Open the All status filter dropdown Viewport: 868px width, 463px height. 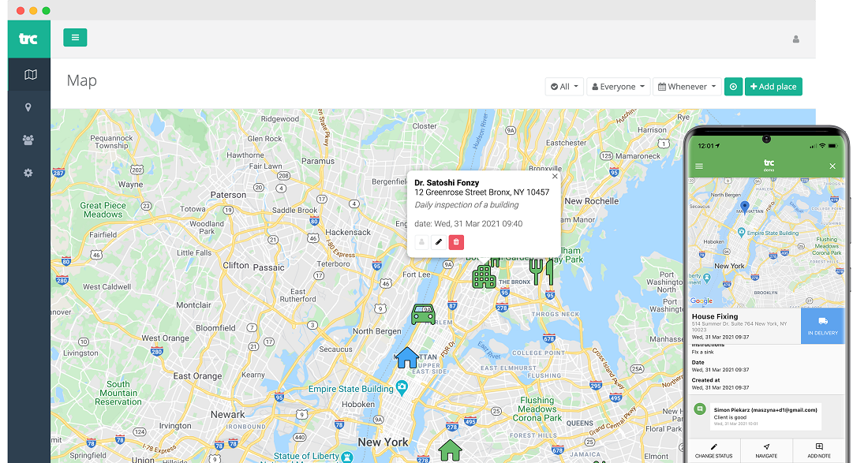(564, 86)
